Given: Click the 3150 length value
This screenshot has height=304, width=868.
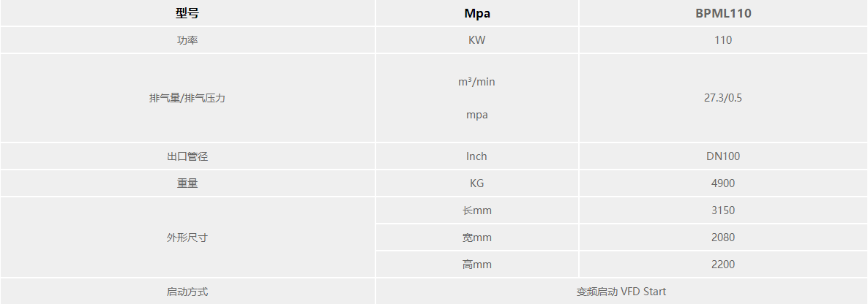Looking at the screenshot, I should coord(723,210).
